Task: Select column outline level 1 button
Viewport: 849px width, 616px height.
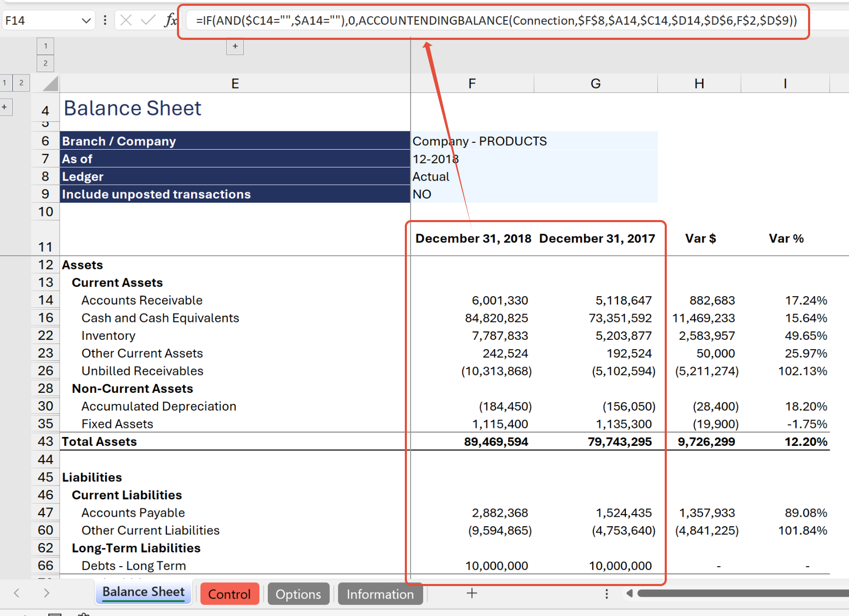Action: pyautogui.click(x=46, y=46)
